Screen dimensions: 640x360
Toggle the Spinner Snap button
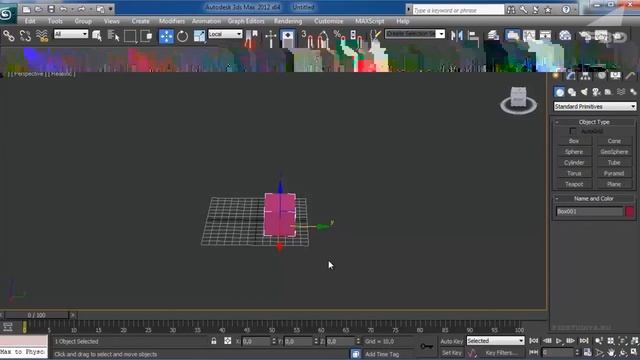pos(355,38)
